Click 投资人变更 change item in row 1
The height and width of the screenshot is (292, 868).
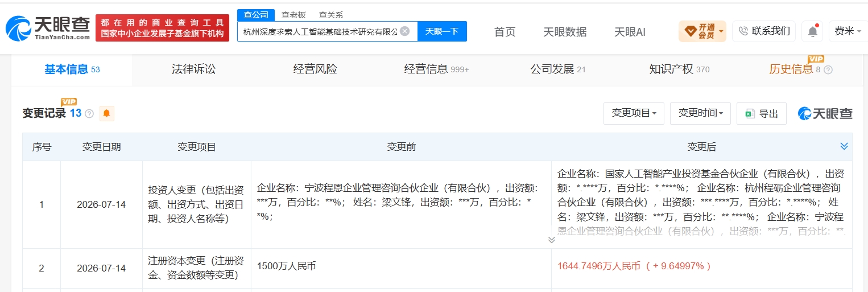(196, 204)
